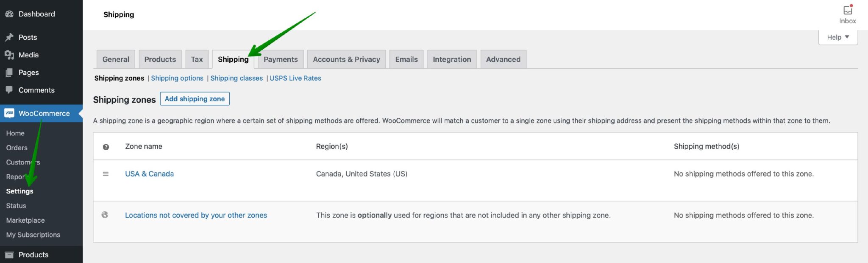The image size is (868, 263).
Task: Click the WooCommerce logo icon in the sidebar
Action: (x=9, y=113)
